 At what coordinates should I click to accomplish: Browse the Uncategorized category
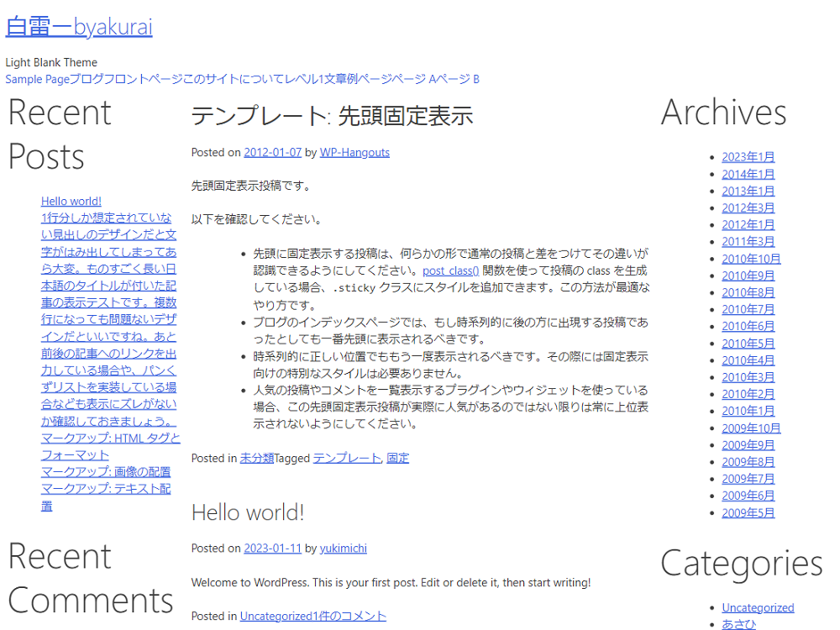click(758, 606)
